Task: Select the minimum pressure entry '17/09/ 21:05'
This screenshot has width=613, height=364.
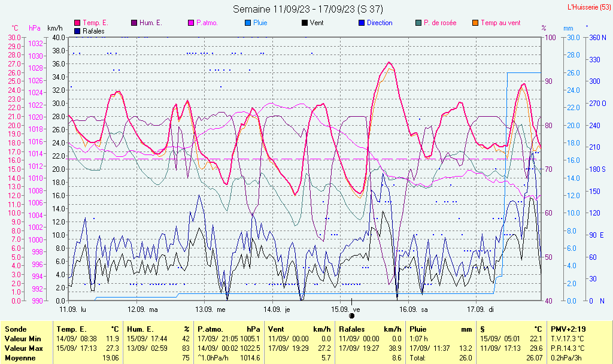Action: coord(218,339)
